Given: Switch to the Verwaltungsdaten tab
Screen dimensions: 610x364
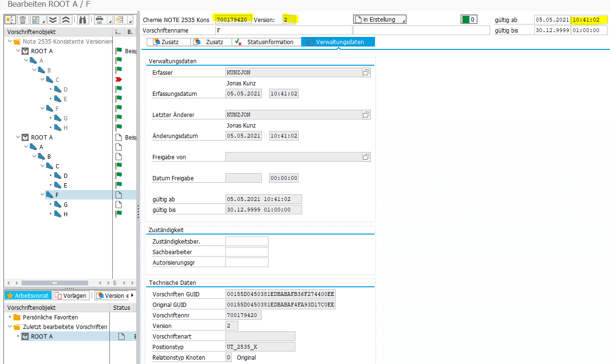Looking at the screenshot, I should click(338, 42).
